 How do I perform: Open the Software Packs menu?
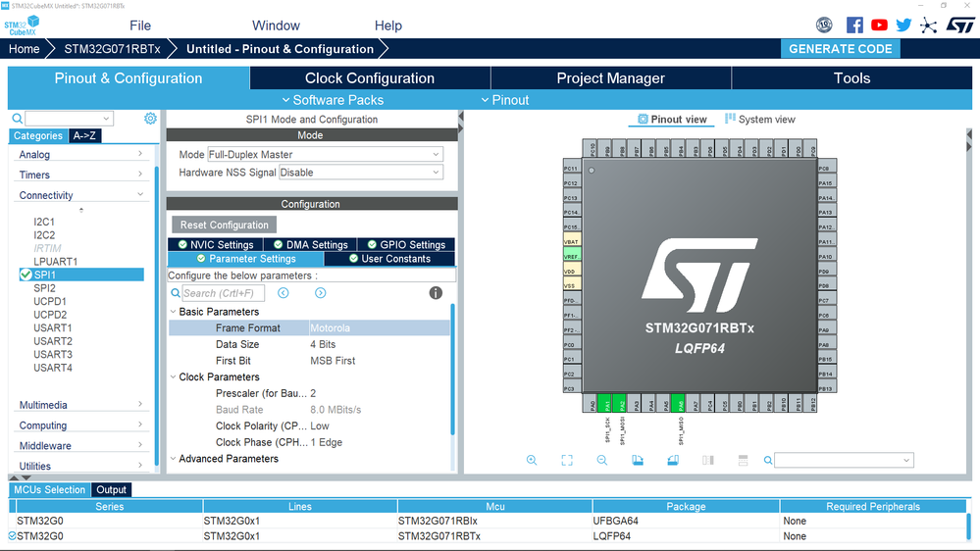[332, 100]
